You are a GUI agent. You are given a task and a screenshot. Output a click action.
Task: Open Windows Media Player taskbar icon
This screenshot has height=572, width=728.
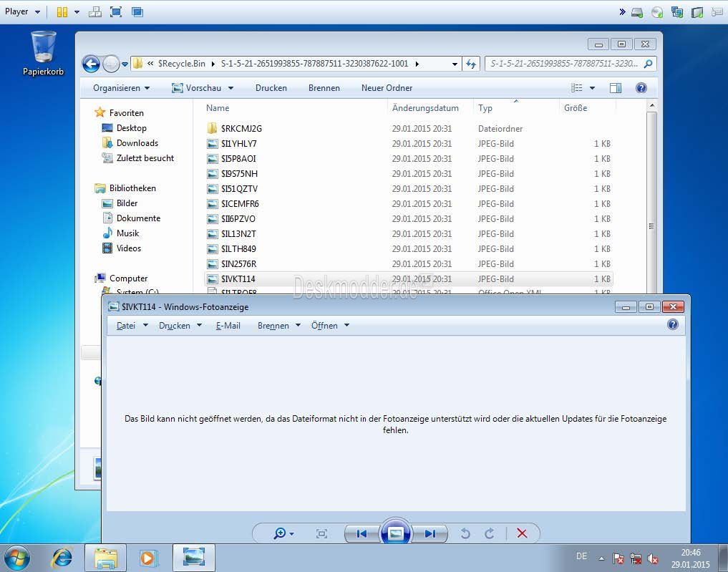[149, 558]
